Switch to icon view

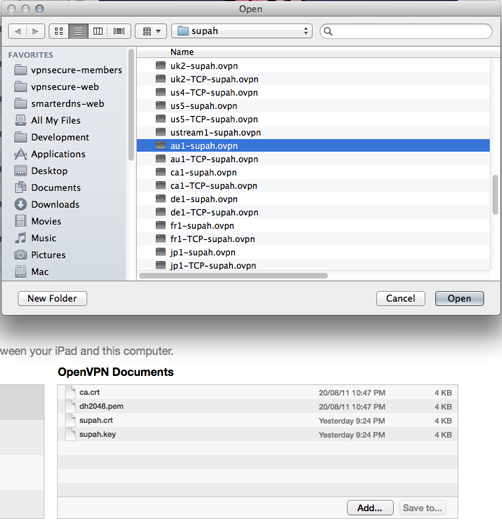tap(59, 31)
